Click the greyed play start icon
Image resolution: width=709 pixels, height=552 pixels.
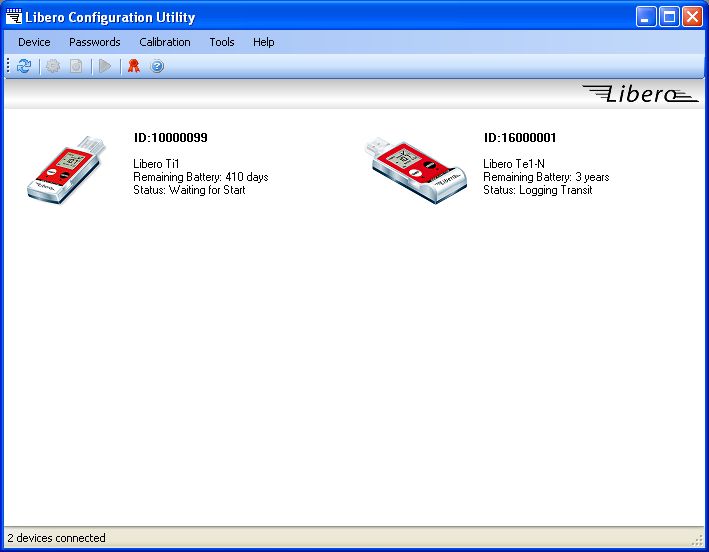point(105,66)
